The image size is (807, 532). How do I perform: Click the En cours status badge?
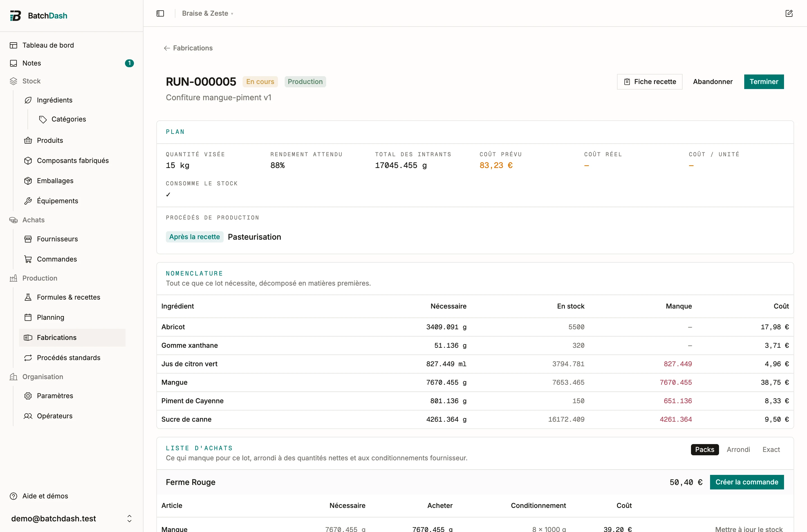[x=260, y=82]
